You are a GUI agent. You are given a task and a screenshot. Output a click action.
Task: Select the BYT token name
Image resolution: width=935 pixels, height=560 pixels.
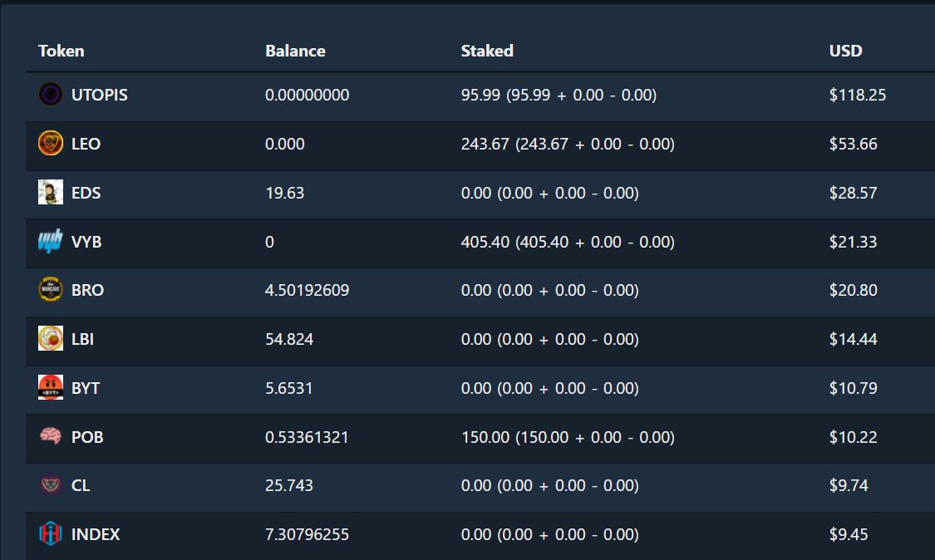86,388
